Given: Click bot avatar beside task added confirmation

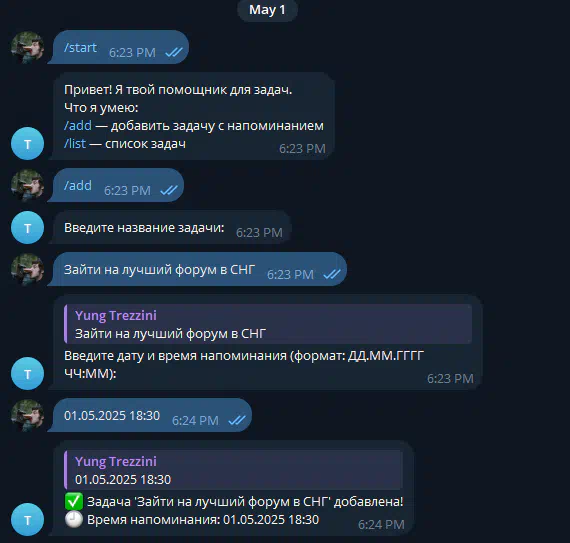Looking at the screenshot, I should click(x=28, y=520).
